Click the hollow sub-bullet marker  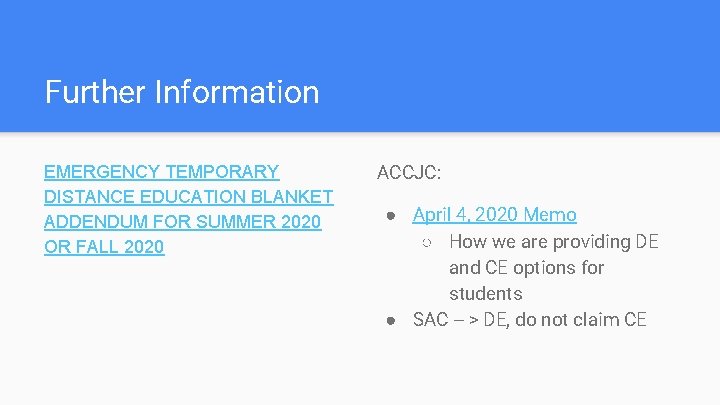pyautogui.click(x=427, y=243)
